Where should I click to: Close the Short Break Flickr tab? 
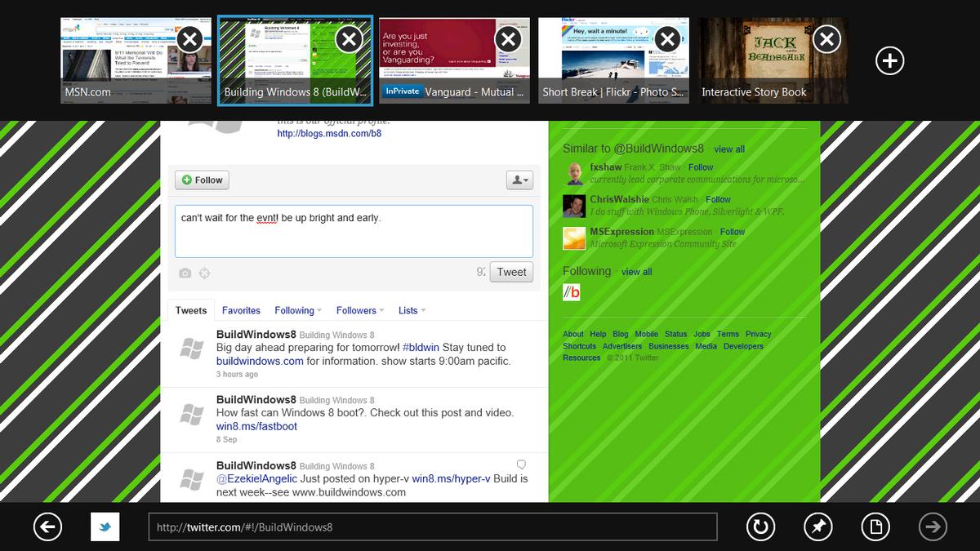pyautogui.click(x=667, y=39)
